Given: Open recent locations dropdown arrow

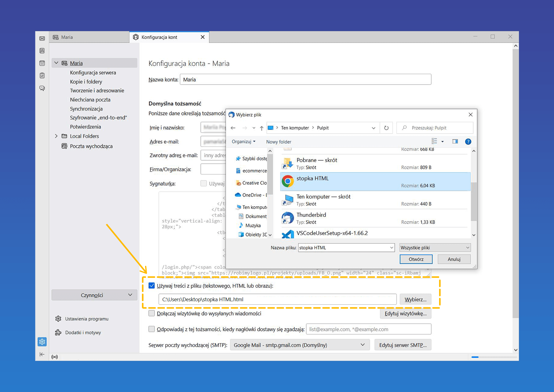Looking at the screenshot, I should 254,128.
